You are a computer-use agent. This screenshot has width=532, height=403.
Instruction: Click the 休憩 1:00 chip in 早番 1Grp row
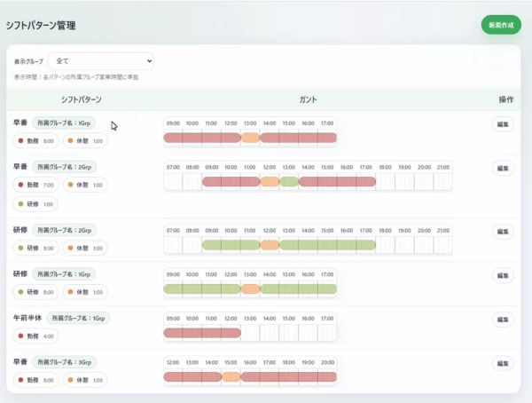(x=85, y=141)
